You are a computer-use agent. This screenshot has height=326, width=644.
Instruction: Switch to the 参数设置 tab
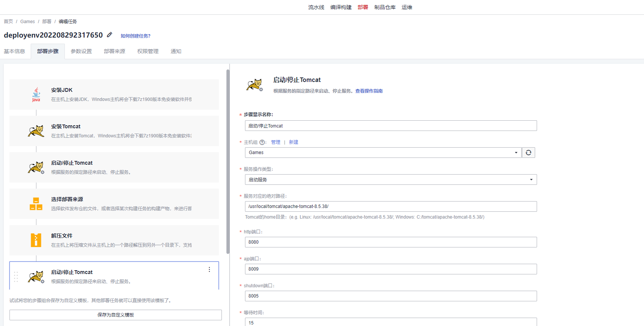81,51
